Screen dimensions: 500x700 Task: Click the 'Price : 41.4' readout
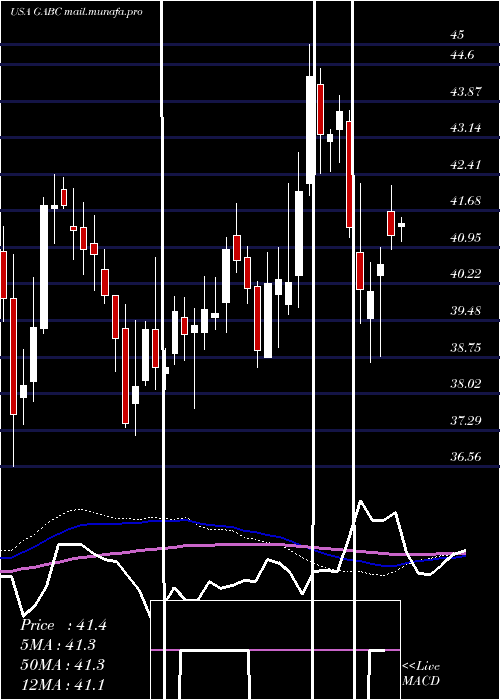[63, 625]
